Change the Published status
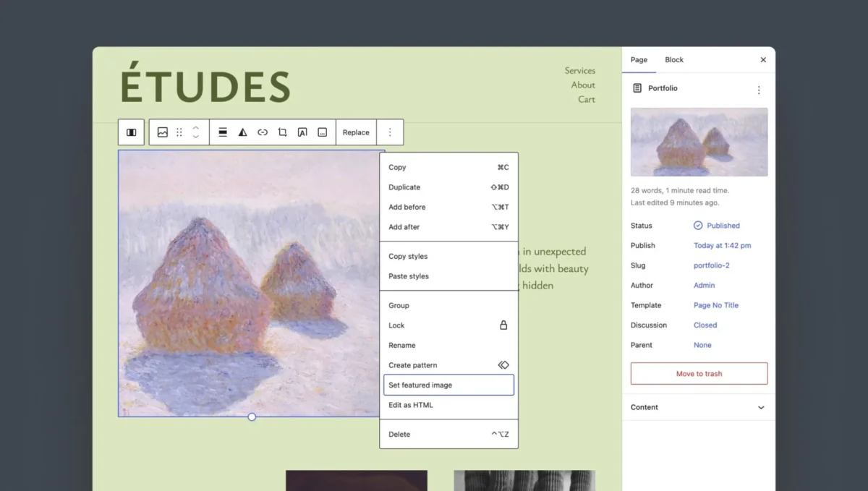 [x=717, y=226]
